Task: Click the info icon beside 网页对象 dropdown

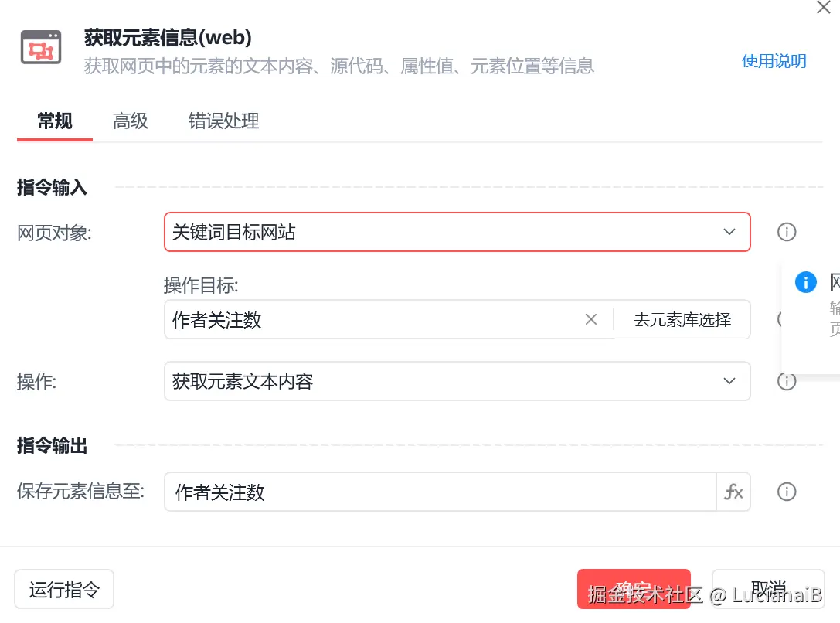Action: tap(787, 232)
